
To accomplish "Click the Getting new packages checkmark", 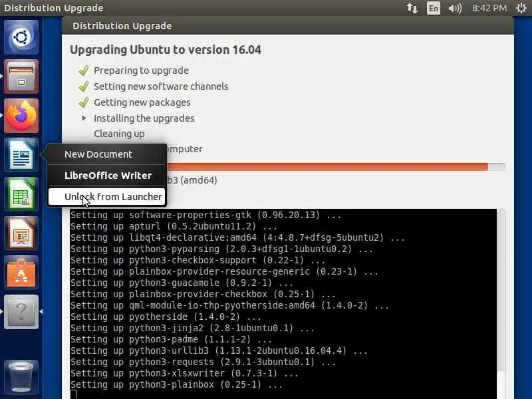I will [84, 102].
